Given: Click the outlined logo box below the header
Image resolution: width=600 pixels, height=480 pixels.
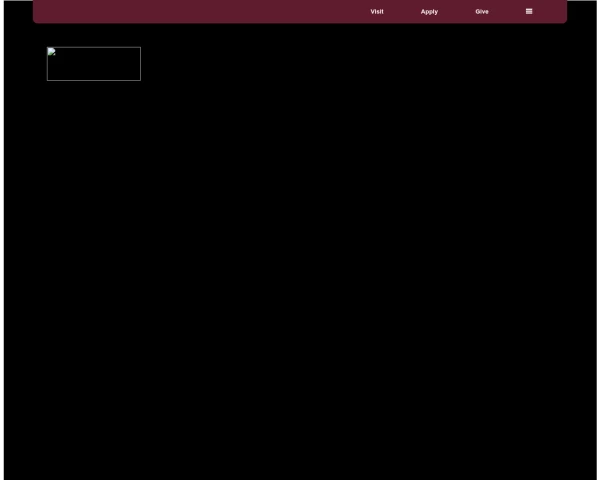Looking at the screenshot, I should pyautogui.click(x=94, y=64).
